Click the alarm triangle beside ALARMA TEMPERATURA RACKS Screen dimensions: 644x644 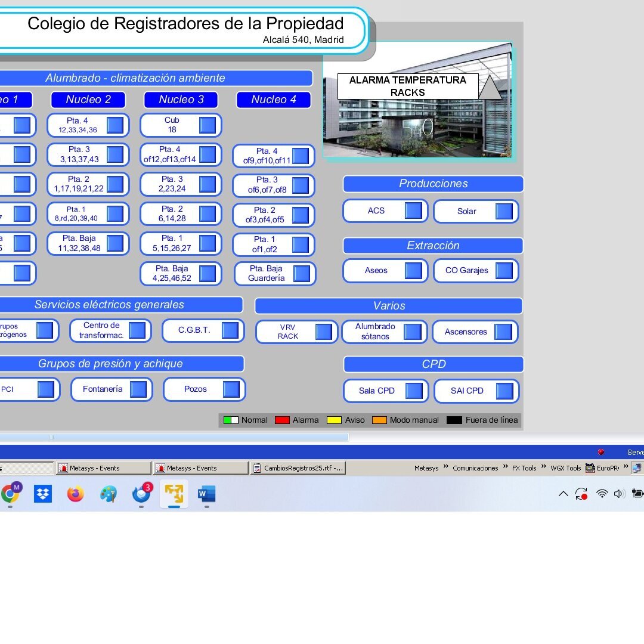click(490, 88)
